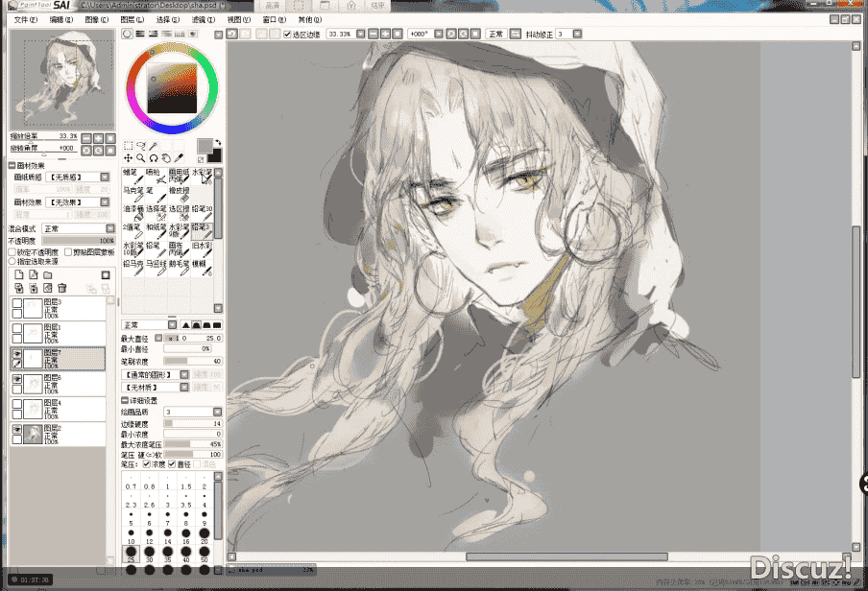
Task: Adjust the 笔刷浓度 brush density slider
Action: click(x=193, y=362)
